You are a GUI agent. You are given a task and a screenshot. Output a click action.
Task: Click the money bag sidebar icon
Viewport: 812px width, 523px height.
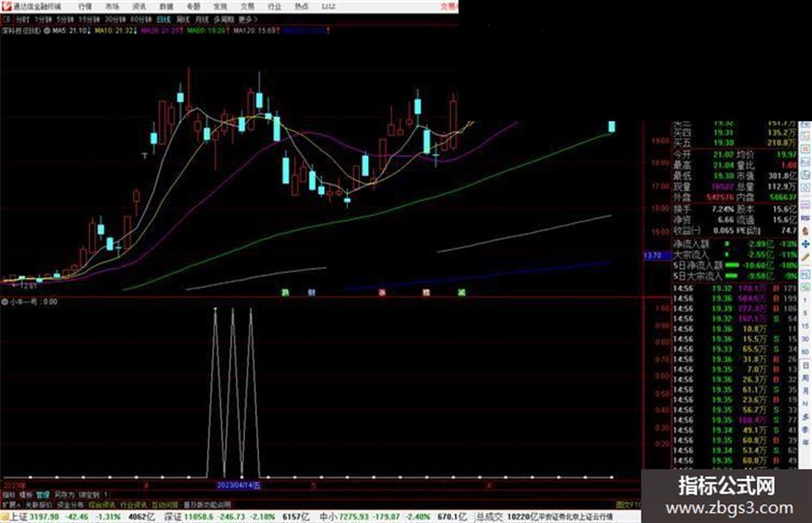(x=805, y=231)
